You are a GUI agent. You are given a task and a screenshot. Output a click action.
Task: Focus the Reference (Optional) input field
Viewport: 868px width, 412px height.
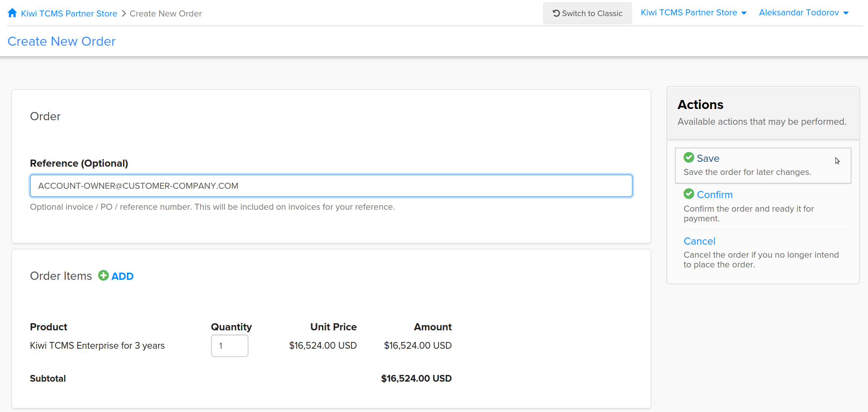(331, 186)
